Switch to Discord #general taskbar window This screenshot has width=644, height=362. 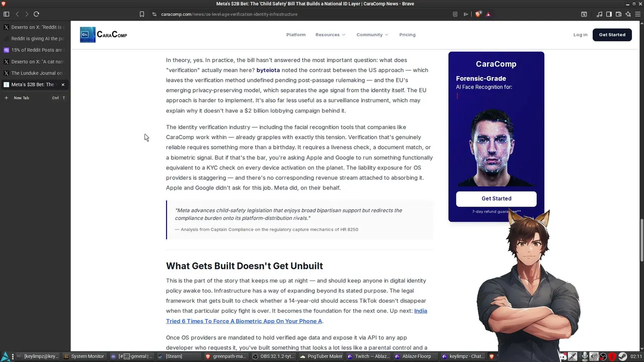click(x=132, y=356)
